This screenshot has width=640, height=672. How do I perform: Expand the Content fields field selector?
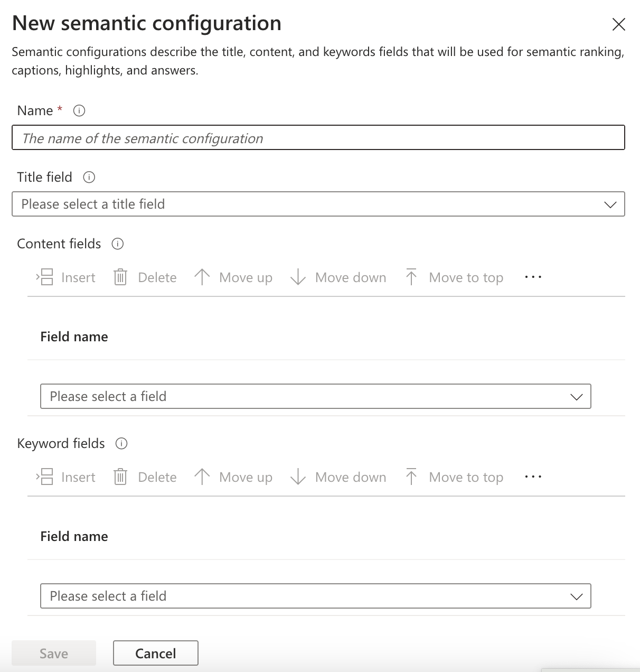tap(315, 397)
